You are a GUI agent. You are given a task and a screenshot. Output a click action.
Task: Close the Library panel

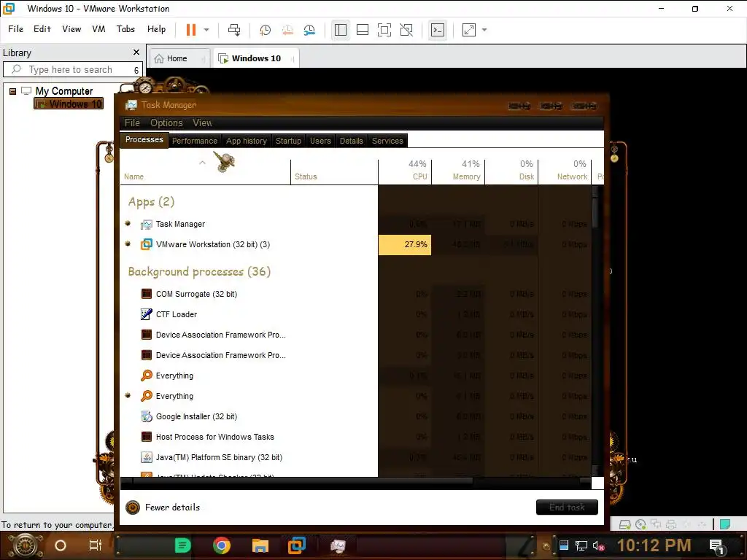pyautogui.click(x=136, y=52)
